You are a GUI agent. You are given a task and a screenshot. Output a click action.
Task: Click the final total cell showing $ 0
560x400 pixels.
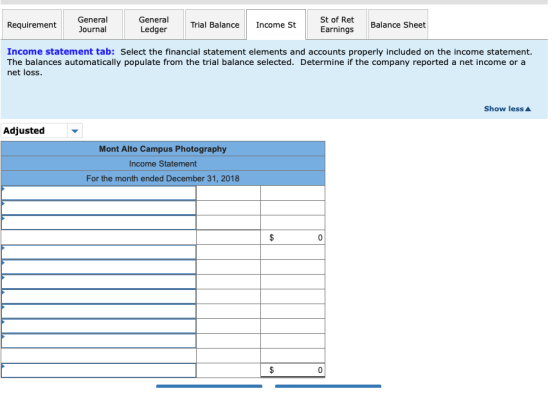click(293, 370)
